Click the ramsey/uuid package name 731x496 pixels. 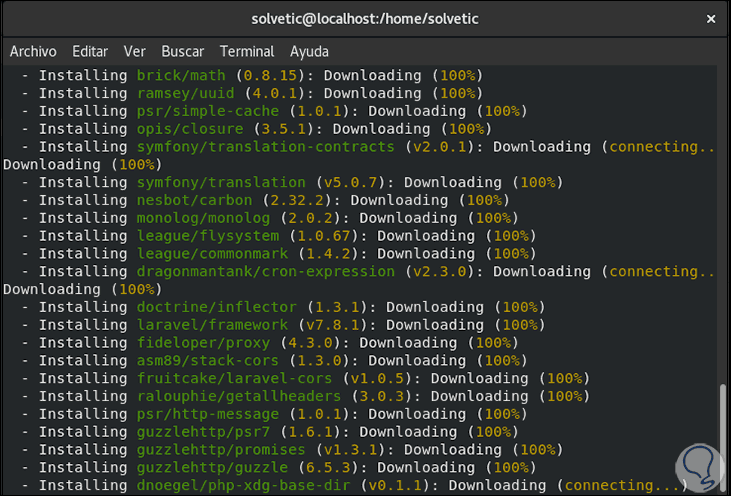click(186, 93)
